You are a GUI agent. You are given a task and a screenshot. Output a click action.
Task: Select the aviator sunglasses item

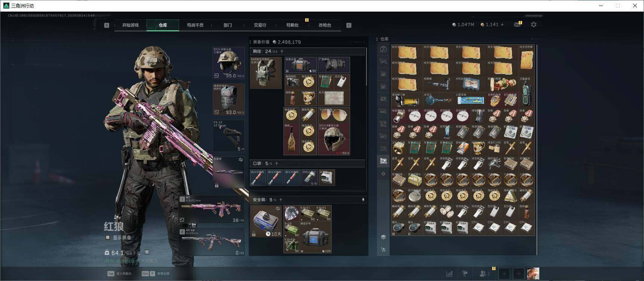pyautogui.click(x=334, y=115)
